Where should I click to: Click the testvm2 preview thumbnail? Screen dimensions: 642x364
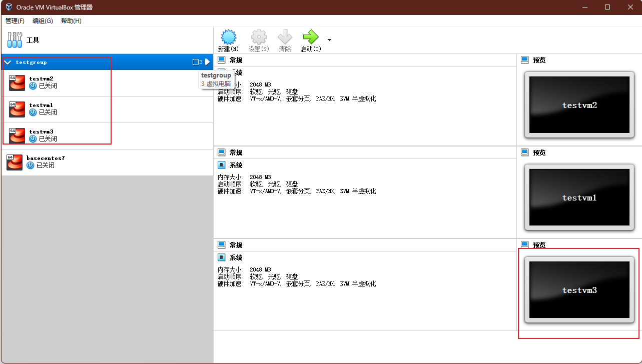click(x=579, y=105)
